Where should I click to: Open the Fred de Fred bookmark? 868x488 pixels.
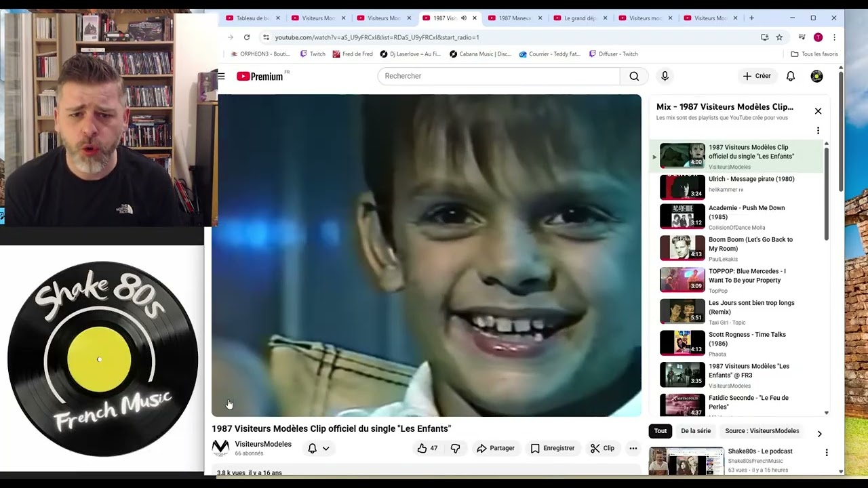353,54
